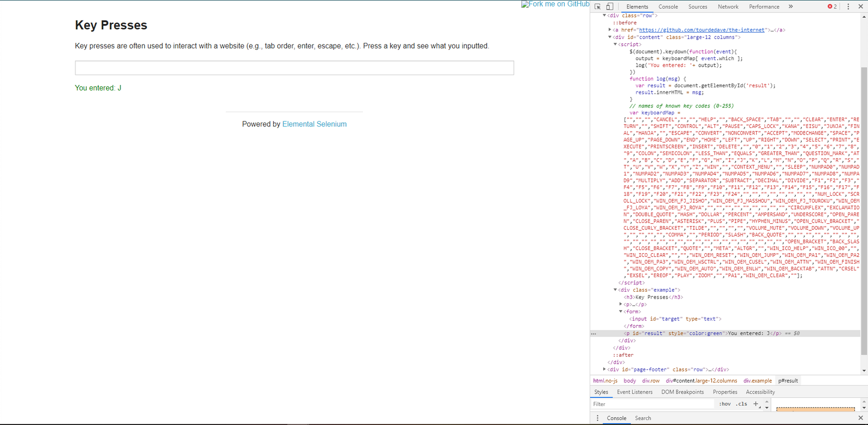This screenshot has height=425, width=868.
Task: Open the Event Listeners sub-tab
Action: (x=635, y=392)
